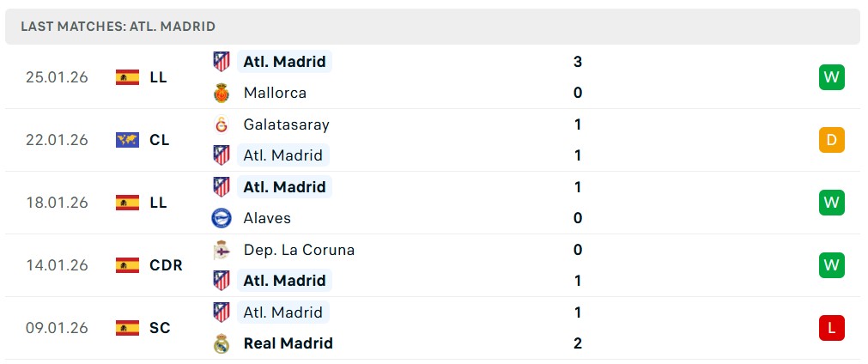Select the Mallorca team name
868x364 pixels.
click(x=275, y=93)
